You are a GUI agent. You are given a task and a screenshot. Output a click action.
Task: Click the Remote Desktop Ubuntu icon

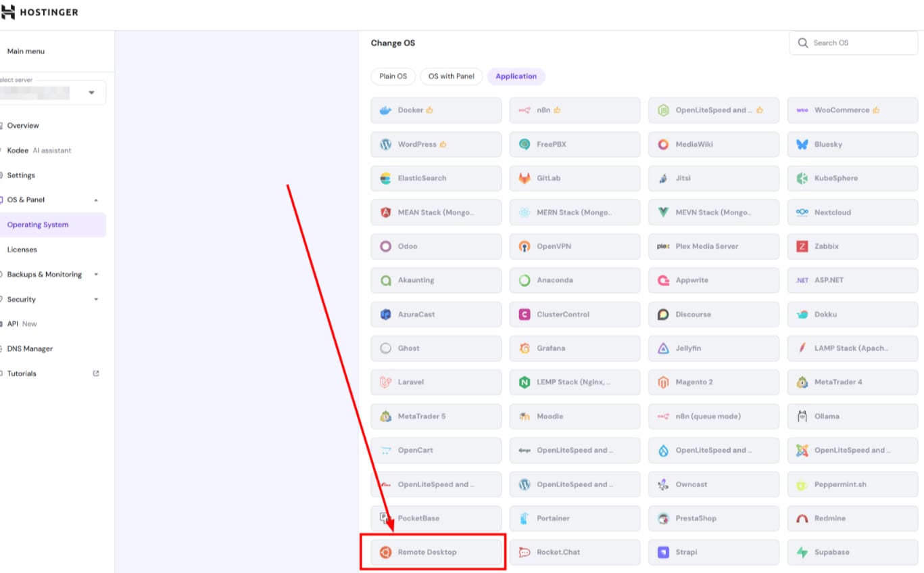pos(385,552)
